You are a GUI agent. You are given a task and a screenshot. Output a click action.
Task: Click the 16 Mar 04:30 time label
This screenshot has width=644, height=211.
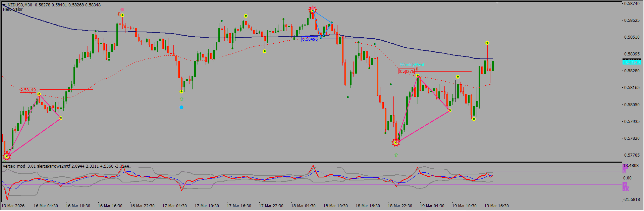pos(46,206)
